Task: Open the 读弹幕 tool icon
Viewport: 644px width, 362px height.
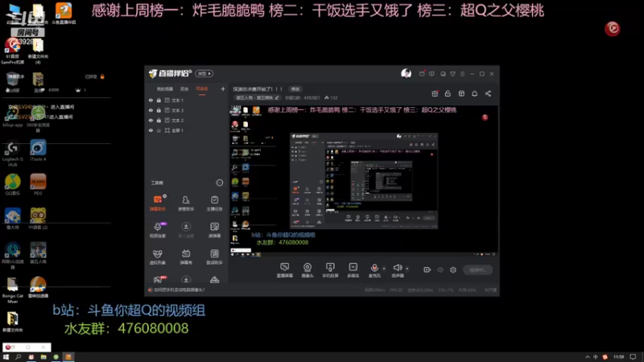Action: click(214, 229)
